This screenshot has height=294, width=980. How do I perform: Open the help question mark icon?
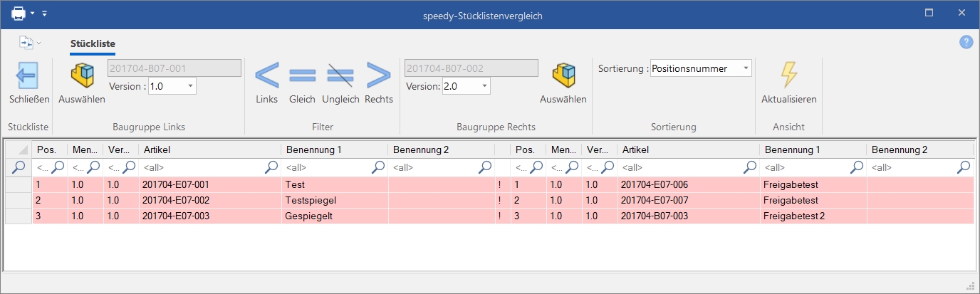coord(966,43)
